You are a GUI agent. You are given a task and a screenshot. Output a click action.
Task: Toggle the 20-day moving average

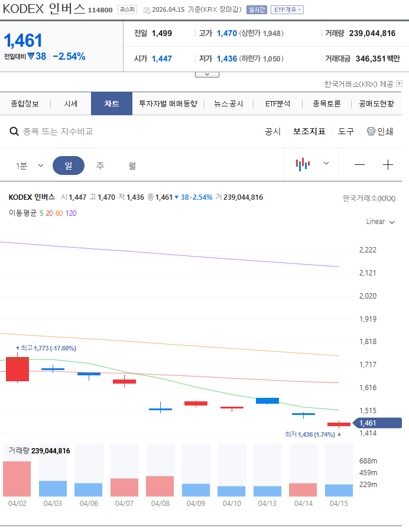pyautogui.click(x=50, y=213)
